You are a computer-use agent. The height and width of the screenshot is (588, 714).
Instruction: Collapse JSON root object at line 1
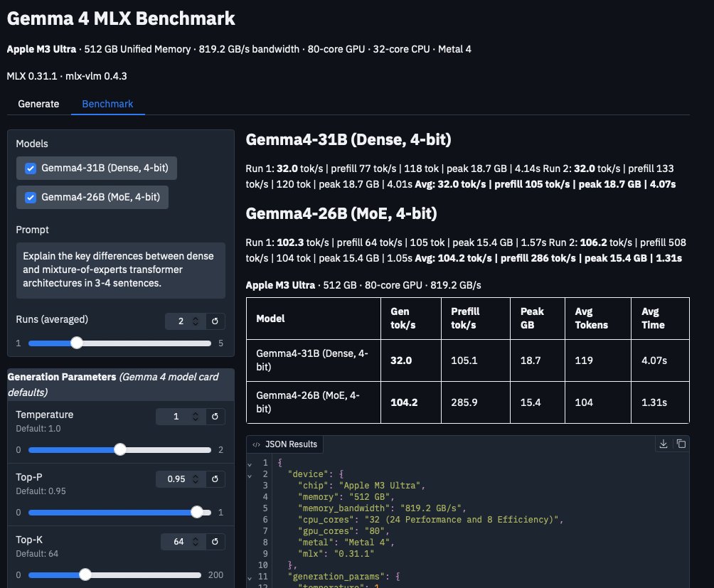(250, 464)
